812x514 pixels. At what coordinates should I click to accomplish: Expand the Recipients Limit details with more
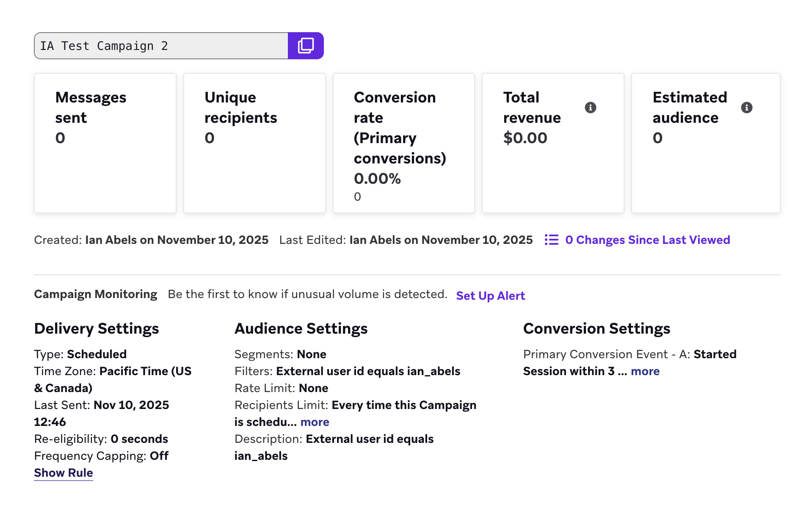315,422
